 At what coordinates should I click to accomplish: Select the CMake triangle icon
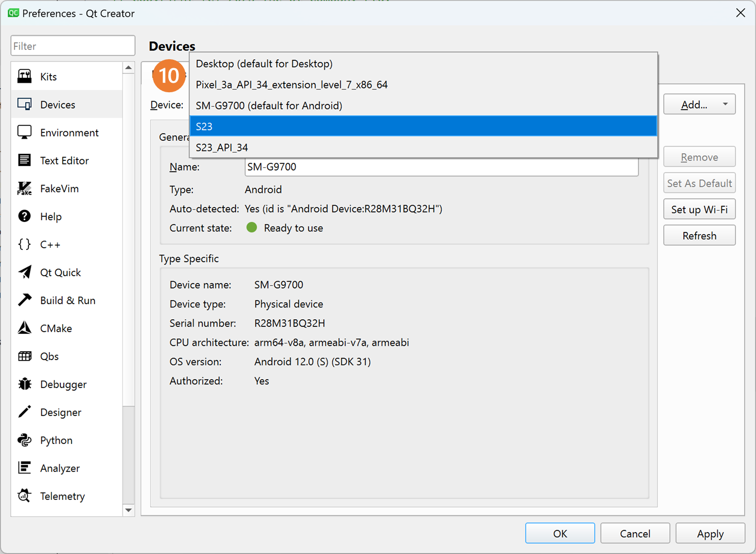pyautogui.click(x=25, y=328)
